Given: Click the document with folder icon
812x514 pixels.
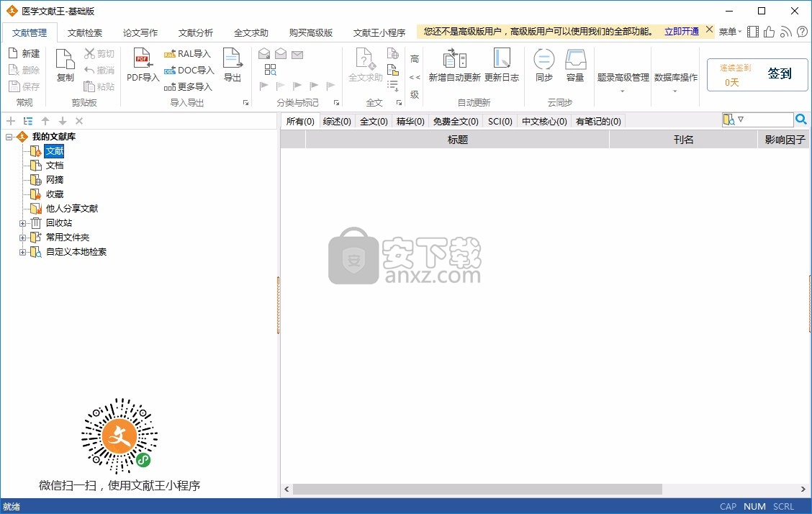Looking at the screenshot, I should click(x=393, y=69).
